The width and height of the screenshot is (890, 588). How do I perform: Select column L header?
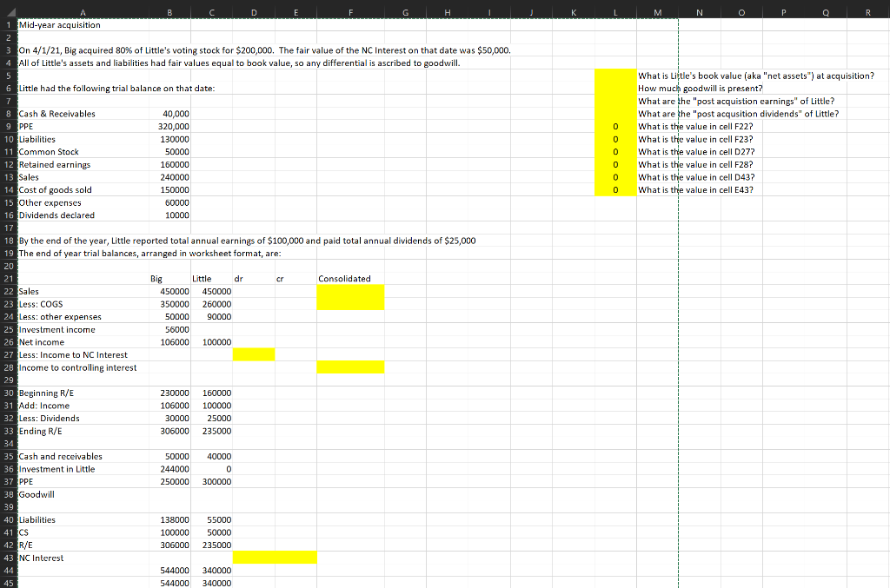click(615, 12)
